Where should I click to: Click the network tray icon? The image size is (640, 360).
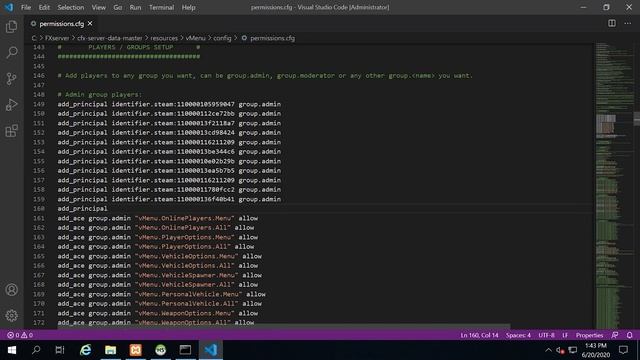[x=573, y=350]
